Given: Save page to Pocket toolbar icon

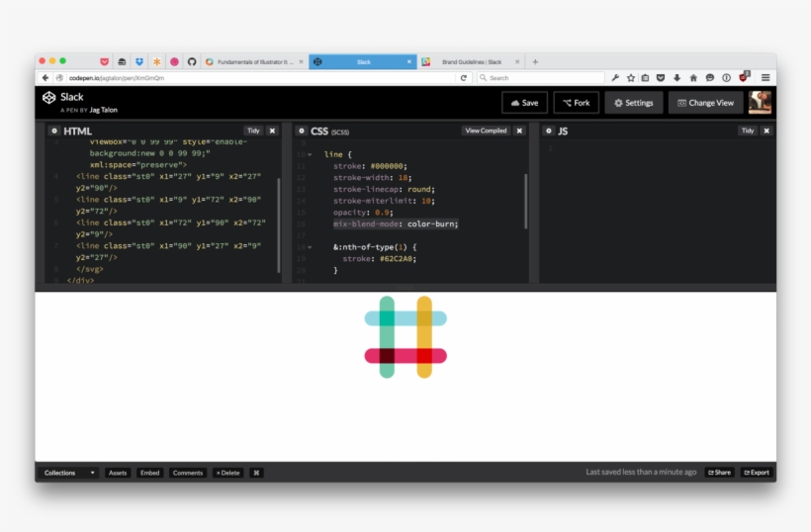Looking at the screenshot, I should tap(661, 77).
